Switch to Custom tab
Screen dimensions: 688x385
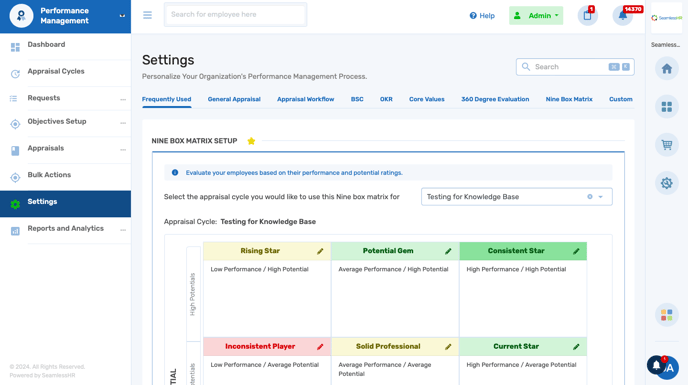620,99
